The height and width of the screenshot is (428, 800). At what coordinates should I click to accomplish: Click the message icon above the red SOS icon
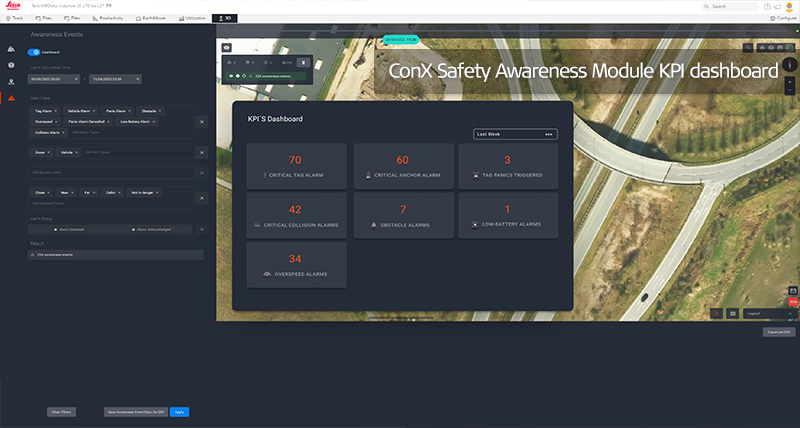tap(793, 290)
